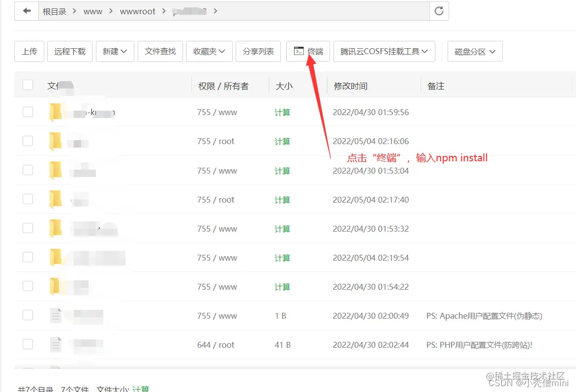This screenshot has height=392, width=576.
Task: Click the Apache用户配置文件 remark text
Action: (484, 316)
